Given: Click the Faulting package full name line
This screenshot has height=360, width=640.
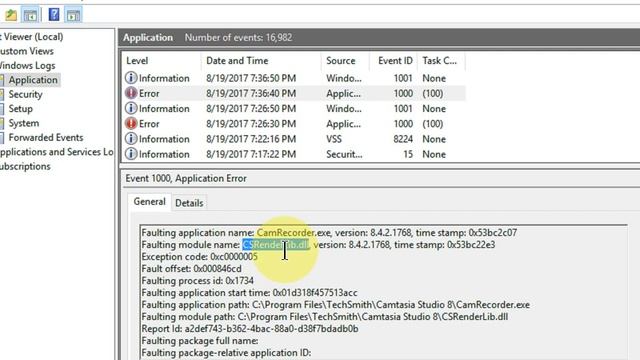Looking at the screenshot, I should 200,341.
